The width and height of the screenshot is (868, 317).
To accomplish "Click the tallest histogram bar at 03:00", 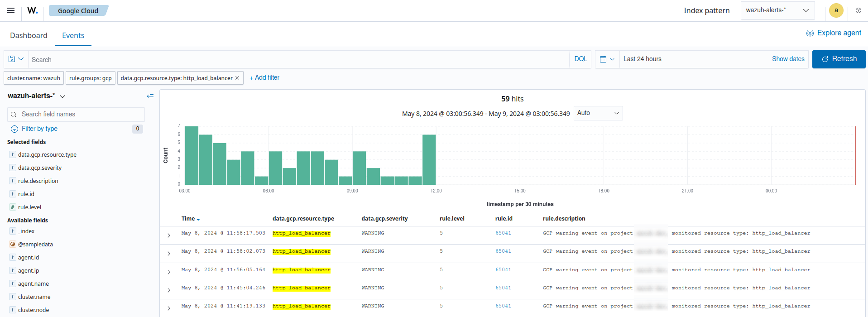I will 192,155.
